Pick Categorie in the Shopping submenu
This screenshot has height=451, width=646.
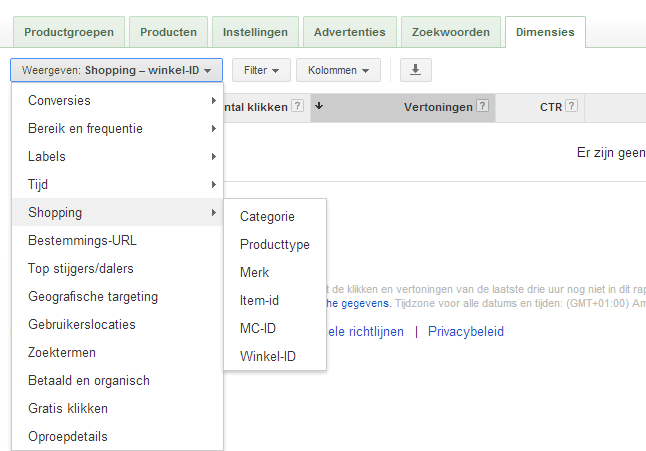click(x=275, y=217)
